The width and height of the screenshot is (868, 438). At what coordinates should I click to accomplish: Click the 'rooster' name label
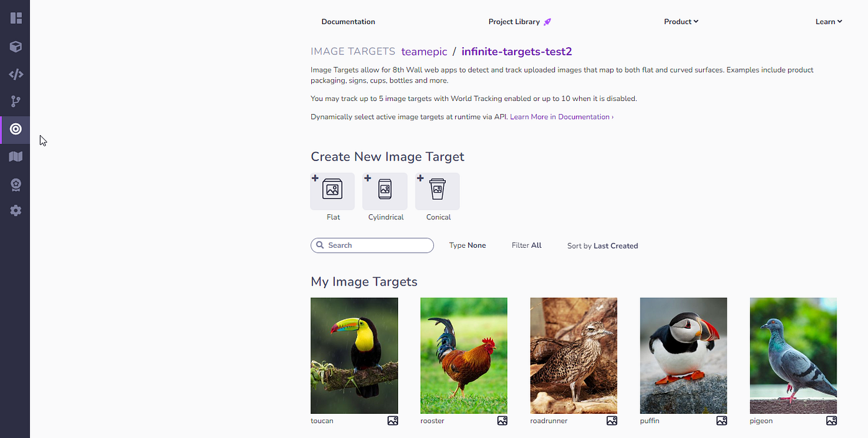coord(432,421)
